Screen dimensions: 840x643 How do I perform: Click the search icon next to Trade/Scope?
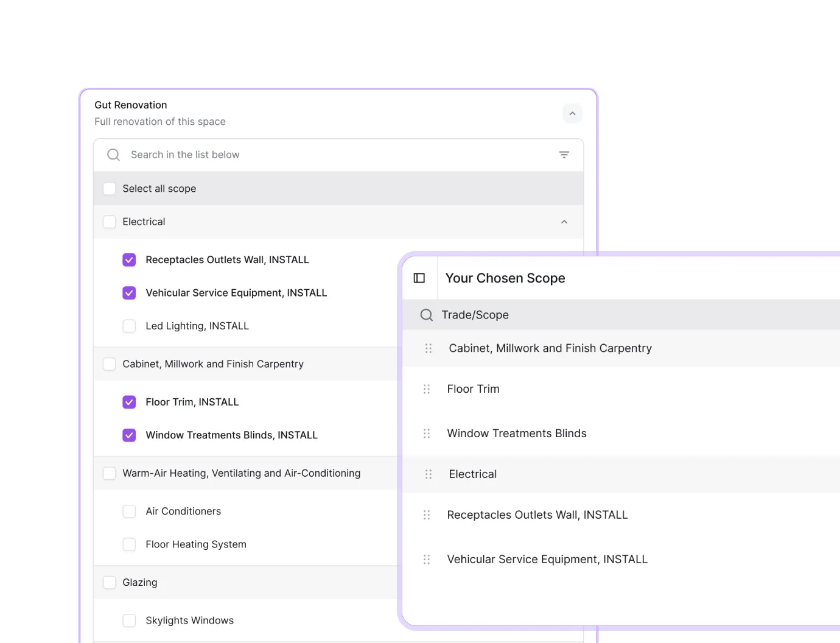point(427,315)
